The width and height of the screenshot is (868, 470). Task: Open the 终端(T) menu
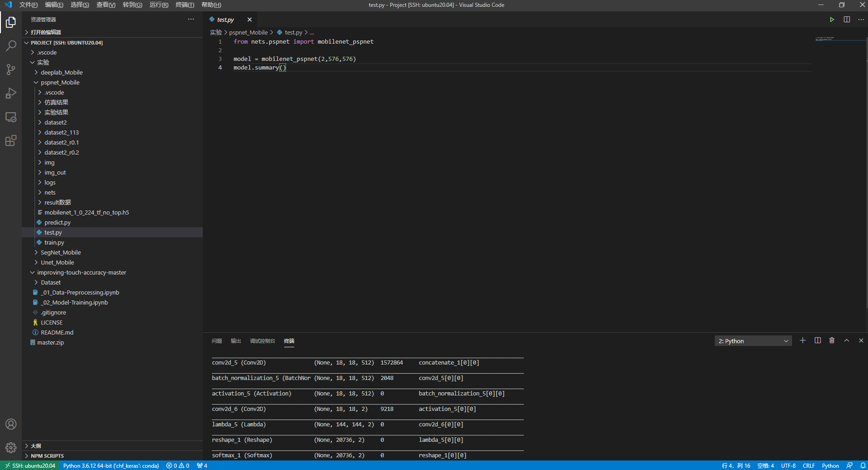[x=184, y=5]
